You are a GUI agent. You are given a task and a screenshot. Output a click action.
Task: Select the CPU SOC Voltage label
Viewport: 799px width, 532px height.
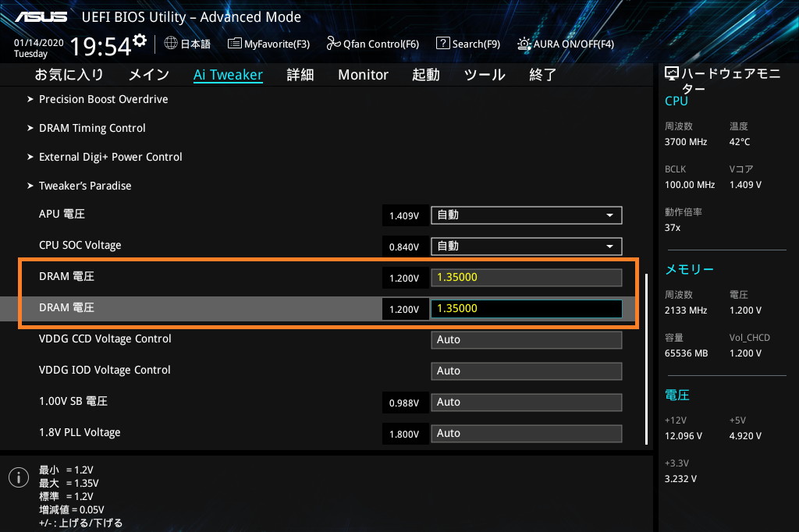click(80, 246)
